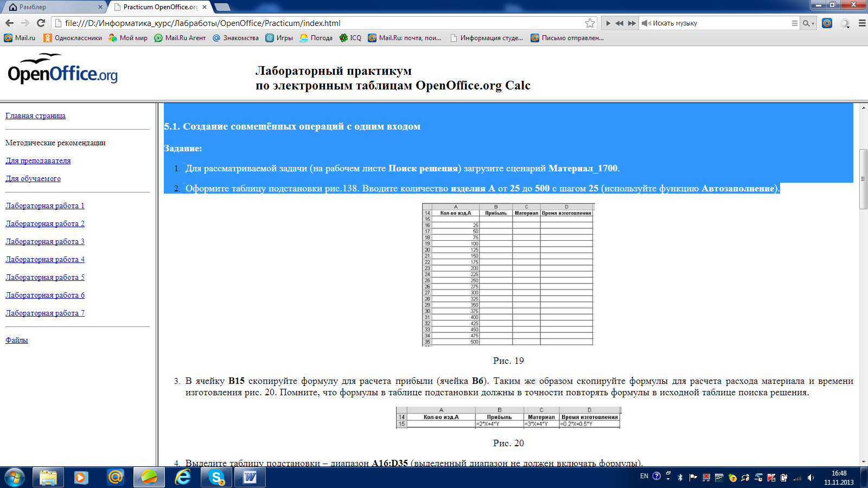
Task: Click the Bluetooth tray icon
Action: (x=680, y=478)
